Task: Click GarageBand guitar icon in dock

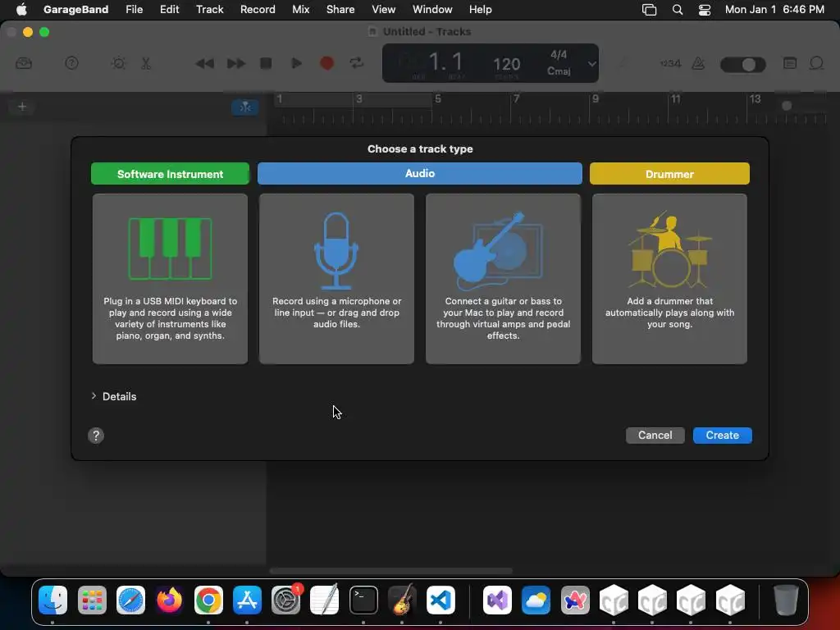Action: 402,600
